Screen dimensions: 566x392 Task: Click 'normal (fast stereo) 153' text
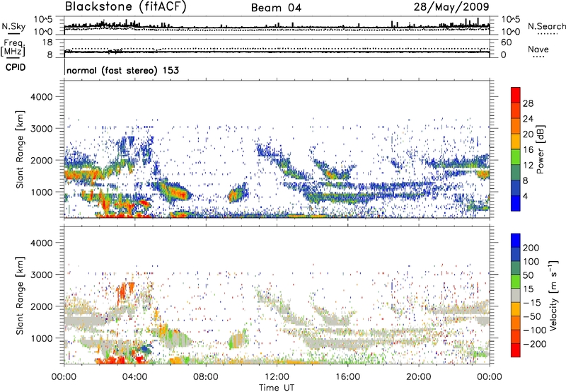(x=122, y=70)
